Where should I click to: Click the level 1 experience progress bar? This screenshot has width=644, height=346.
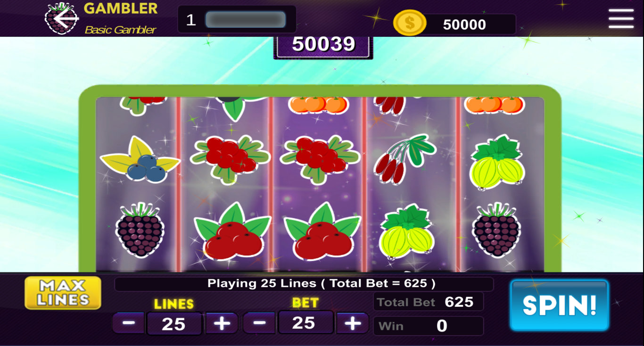pos(246,20)
